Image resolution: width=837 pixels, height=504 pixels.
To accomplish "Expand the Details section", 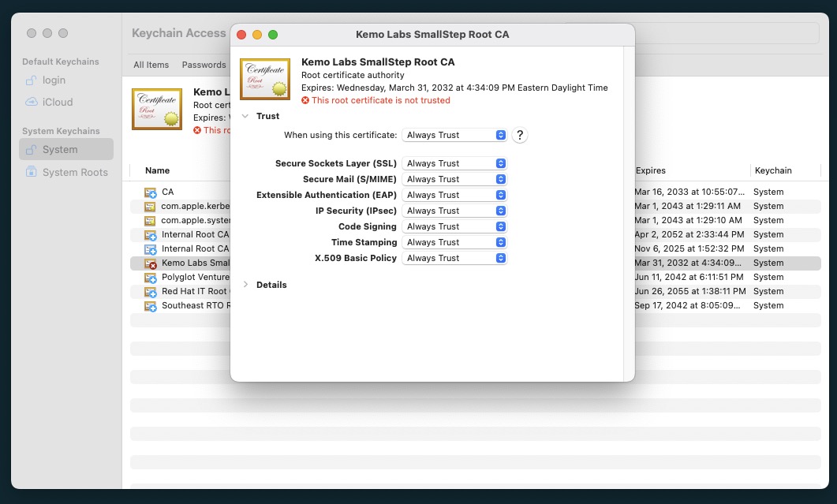I will coord(245,285).
